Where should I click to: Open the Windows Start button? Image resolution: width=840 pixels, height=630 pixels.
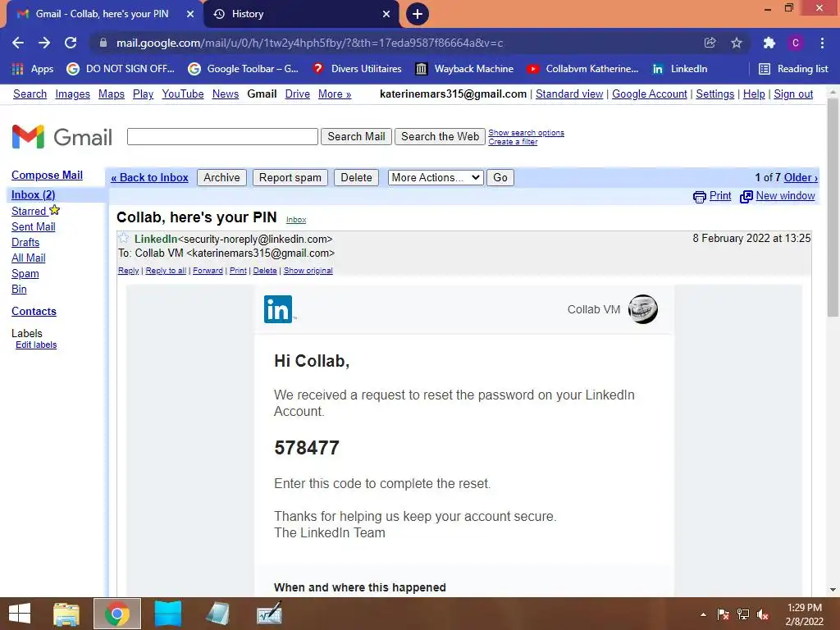[x=20, y=614]
